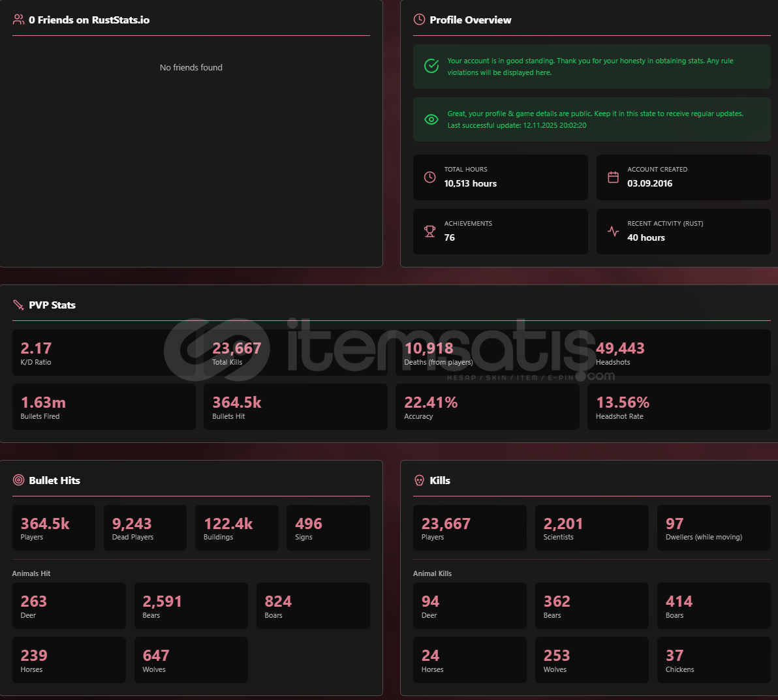Click the 0 Friends on RustStats.io heading

(x=89, y=20)
